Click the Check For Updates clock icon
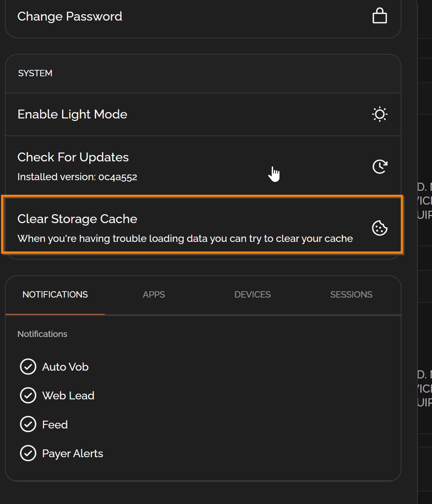 [380, 166]
